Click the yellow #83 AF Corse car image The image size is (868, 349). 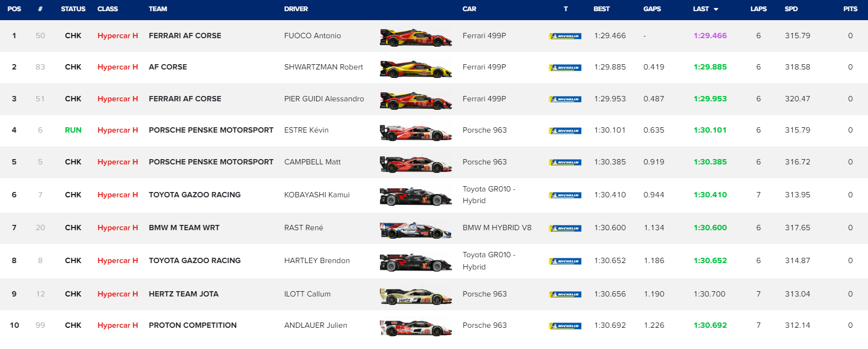click(x=415, y=69)
